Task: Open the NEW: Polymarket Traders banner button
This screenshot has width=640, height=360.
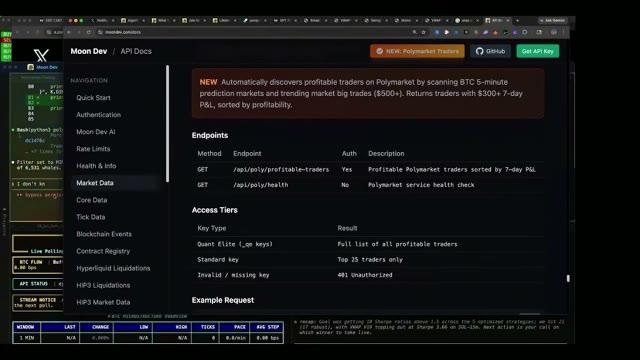Action: (x=417, y=51)
